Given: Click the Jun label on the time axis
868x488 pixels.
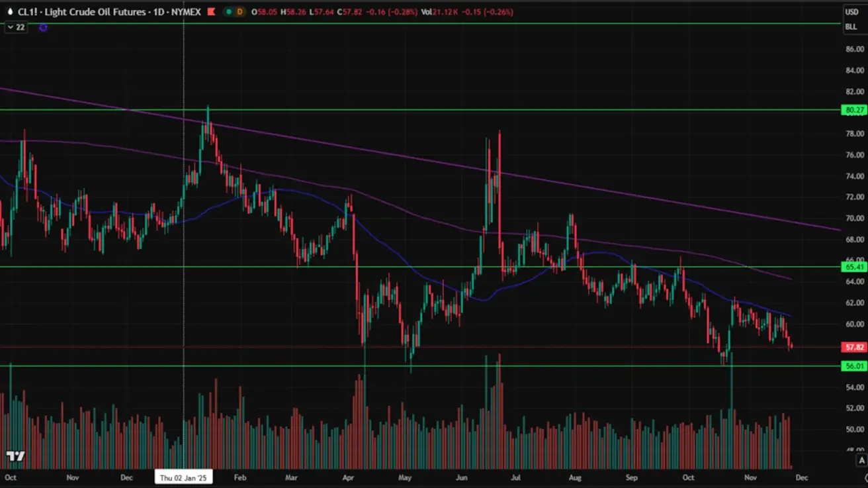Looking at the screenshot, I should coord(462,477).
